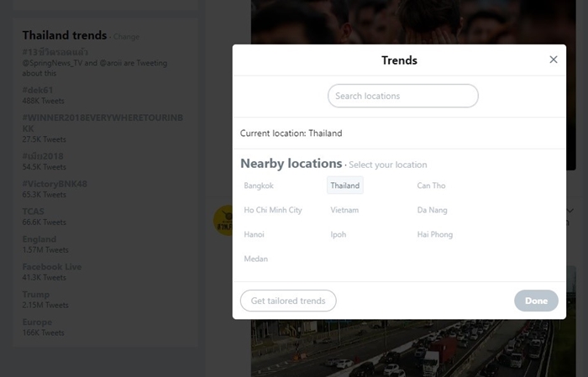Open the Facebook Live trend
The image size is (588, 377).
tap(52, 267)
